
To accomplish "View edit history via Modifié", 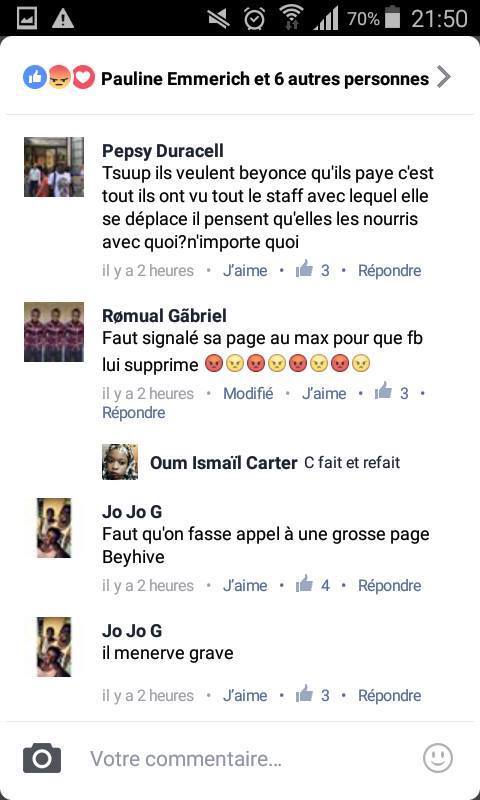I will pyautogui.click(x=248, y=393).
